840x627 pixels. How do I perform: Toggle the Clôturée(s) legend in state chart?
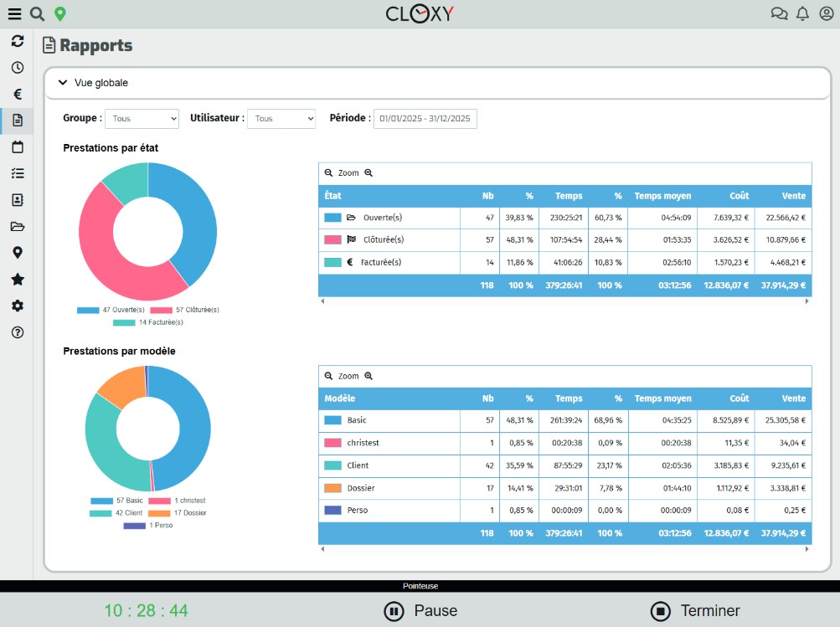pyautogui.click(x=184, y=310)
